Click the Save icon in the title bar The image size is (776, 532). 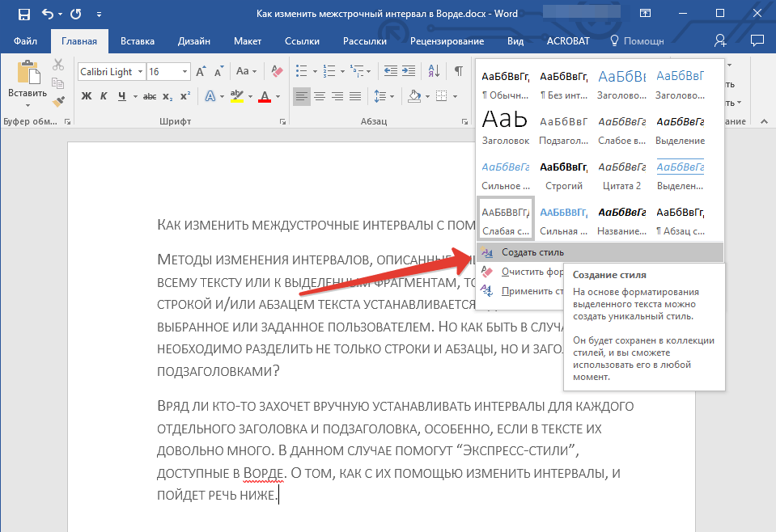(x=24, y=14)
